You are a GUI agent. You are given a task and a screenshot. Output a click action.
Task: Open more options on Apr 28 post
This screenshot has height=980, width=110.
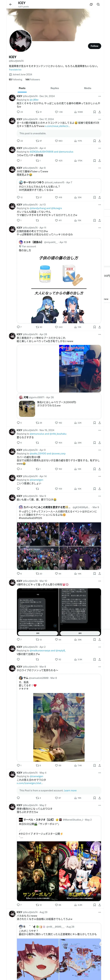pyautogui.click(x=99, y=334)
